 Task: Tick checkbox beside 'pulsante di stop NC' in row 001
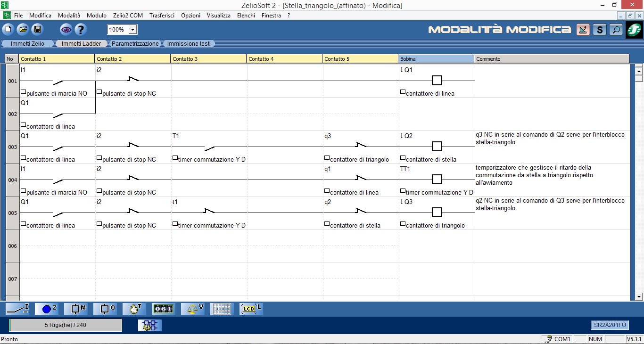(99, 92)
